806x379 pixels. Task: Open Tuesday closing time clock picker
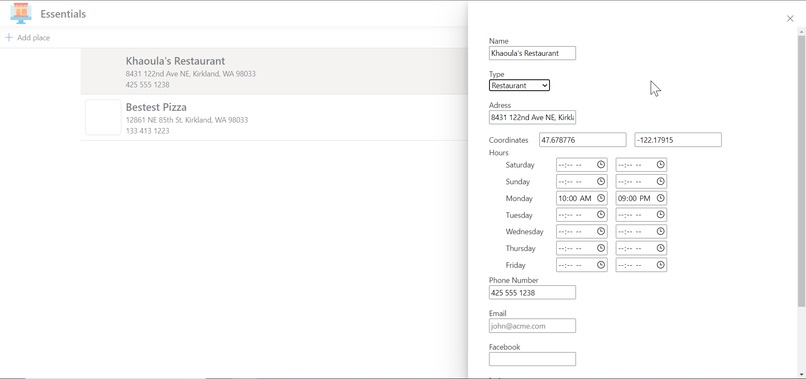(x=661, y=215)
